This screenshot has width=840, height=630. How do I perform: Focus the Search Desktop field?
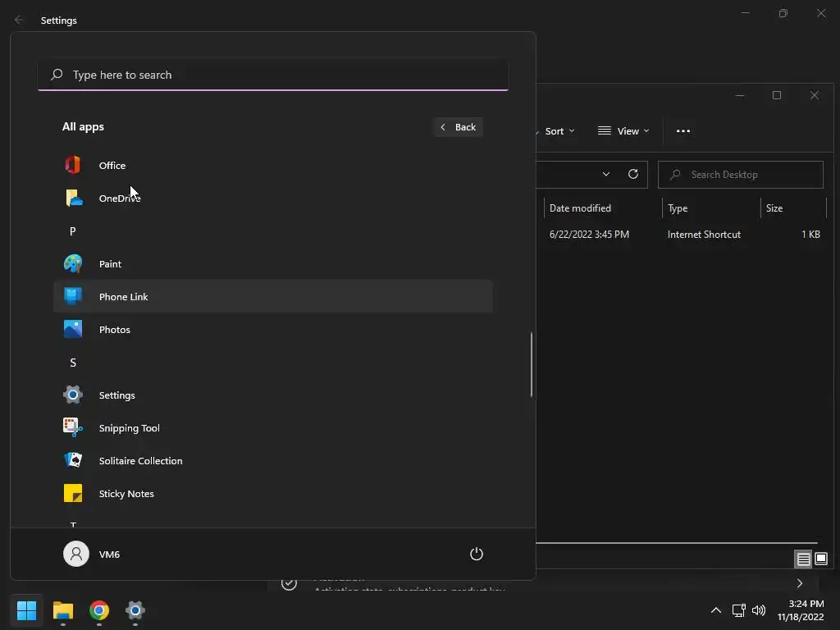point(741,175)
